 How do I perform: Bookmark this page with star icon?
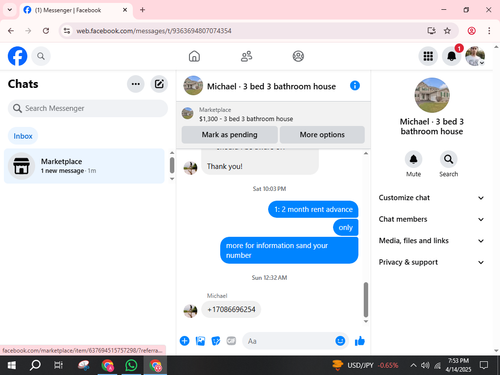tap(447, 31)
